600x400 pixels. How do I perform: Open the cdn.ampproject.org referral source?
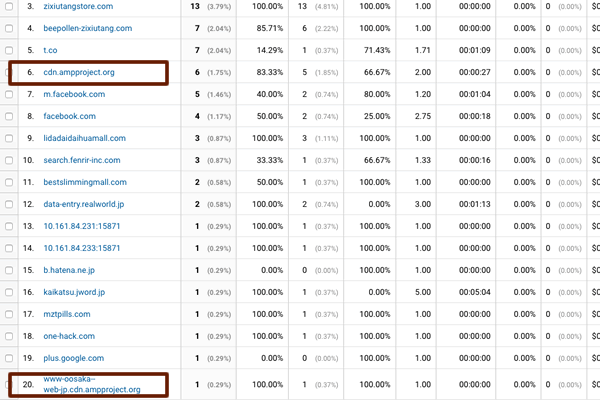point(79,72)
